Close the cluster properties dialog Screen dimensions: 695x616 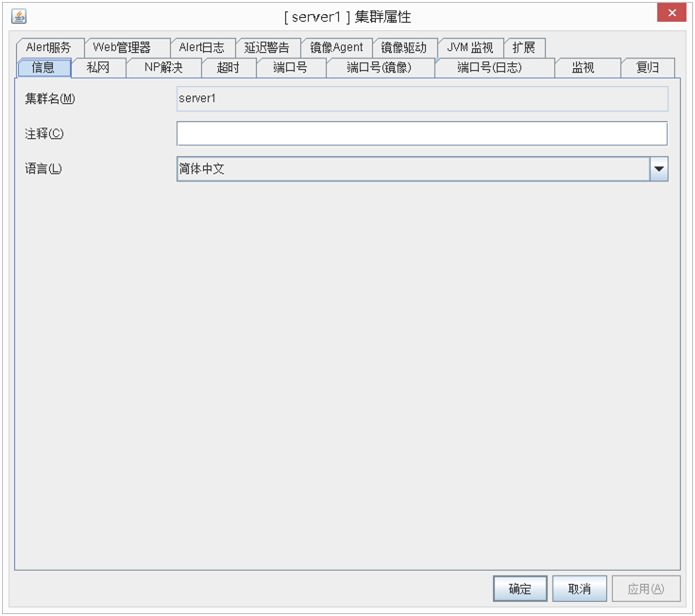coord(671,12)
